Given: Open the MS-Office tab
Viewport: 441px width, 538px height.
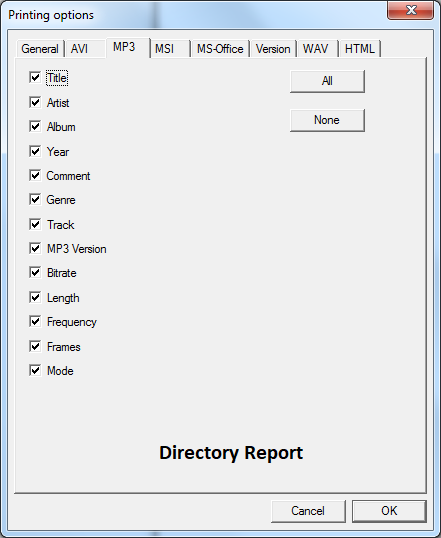Looking at the screenshot, I should click(220, 49).
